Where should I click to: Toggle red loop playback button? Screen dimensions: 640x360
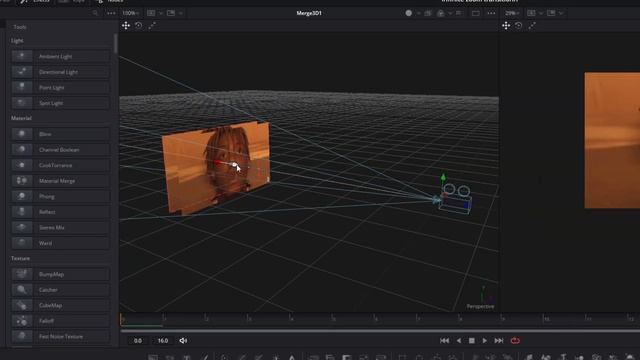[515, 340]
